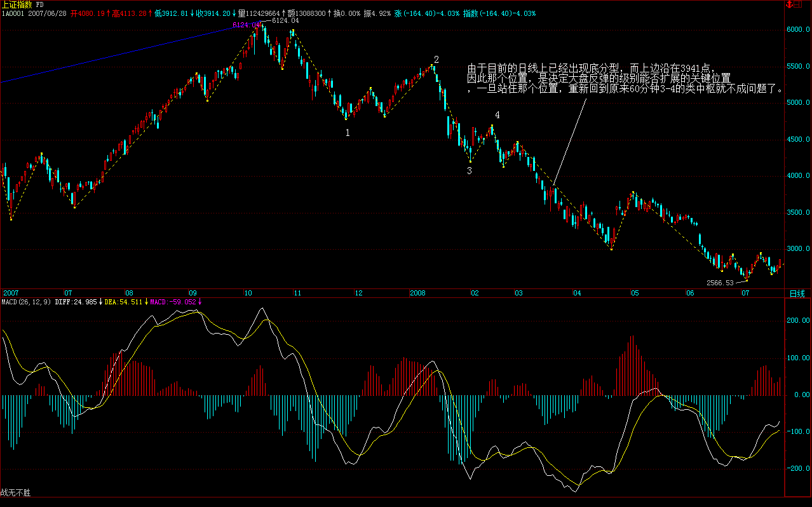
Task: Click the wave label 2 on the chart
Action: coord(436,60)
